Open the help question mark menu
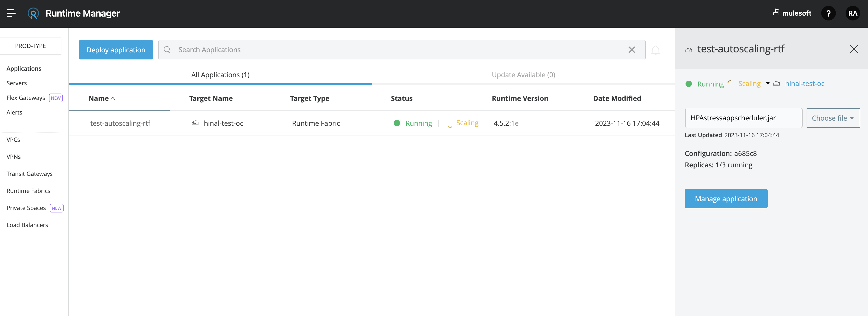868x316 pixels. pyautogui.click(x=829, y=13)
